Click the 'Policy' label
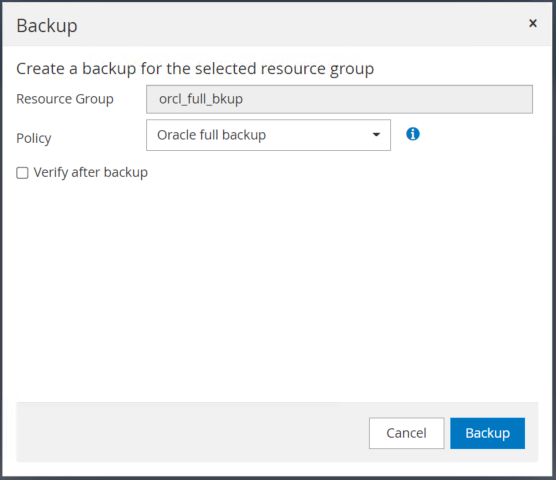This screenshot has width=556, height=480. pos(34,138)
